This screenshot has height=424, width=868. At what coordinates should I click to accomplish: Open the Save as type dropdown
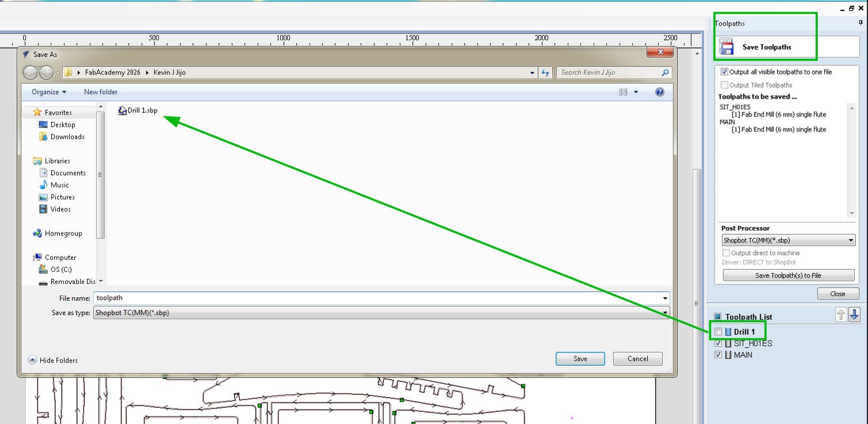(x=382, y=313)
